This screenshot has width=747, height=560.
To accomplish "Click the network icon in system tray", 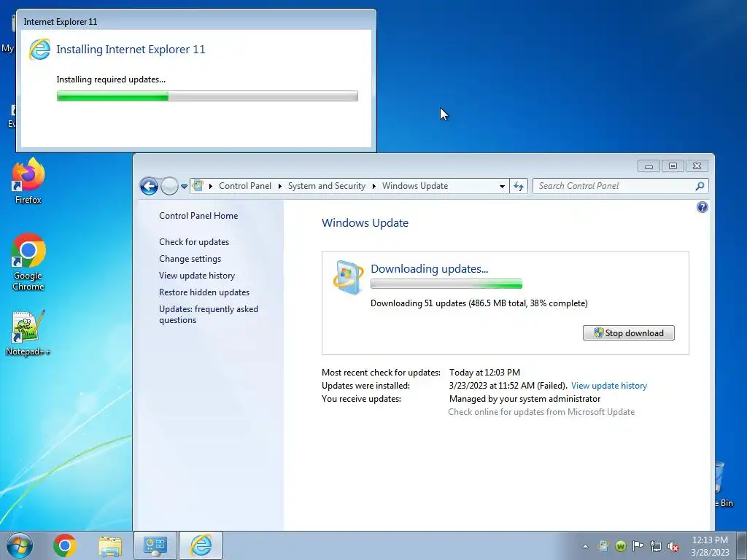I will pyautogui.click(x=656, y=546).
